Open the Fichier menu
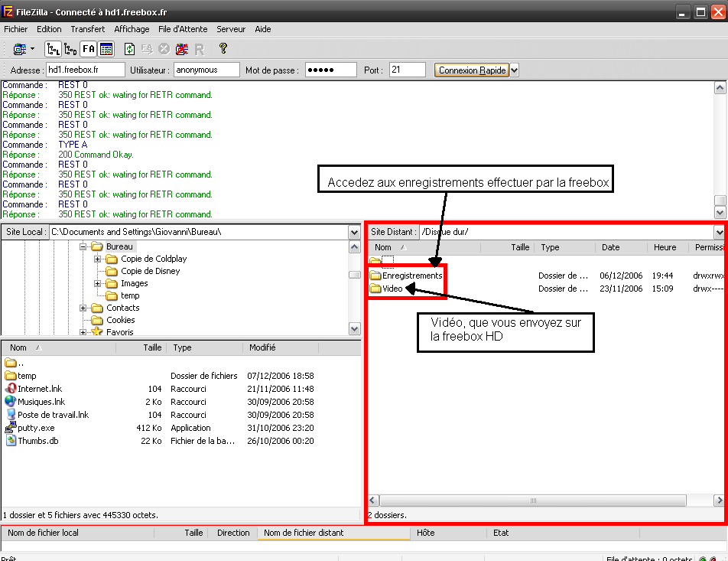 (16, 29)
